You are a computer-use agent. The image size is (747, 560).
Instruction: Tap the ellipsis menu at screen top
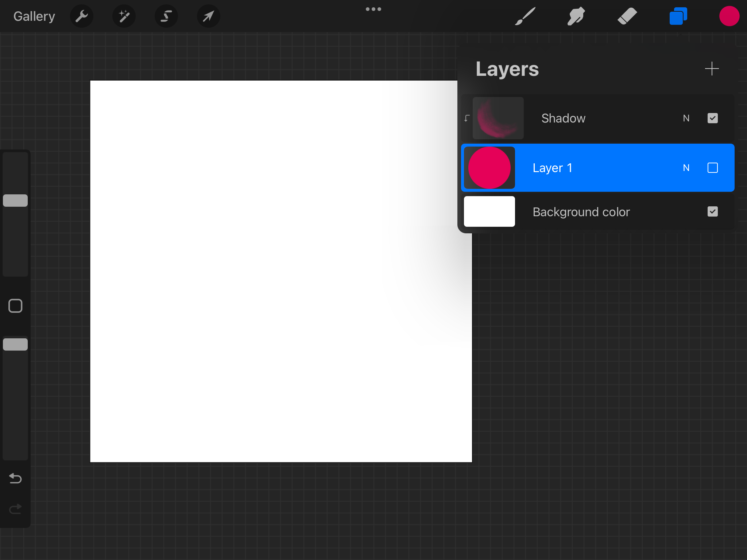point(373,9)
